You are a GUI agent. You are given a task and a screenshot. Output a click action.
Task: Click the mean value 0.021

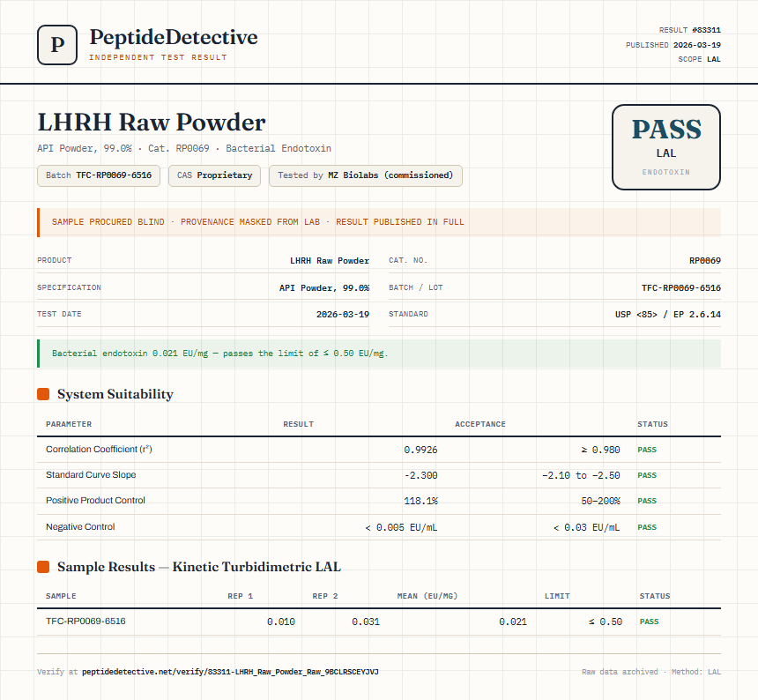click(513, 622)
